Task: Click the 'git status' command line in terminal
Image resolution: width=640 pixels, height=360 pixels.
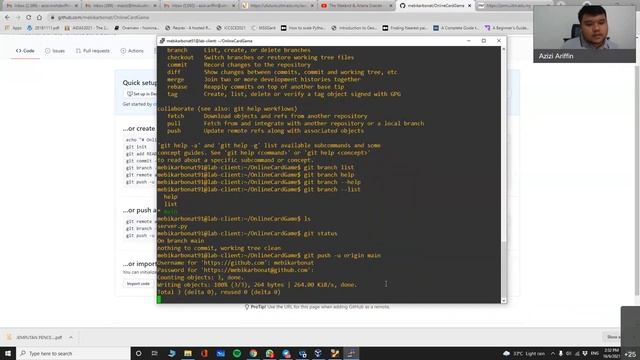Action: point(247,233)
